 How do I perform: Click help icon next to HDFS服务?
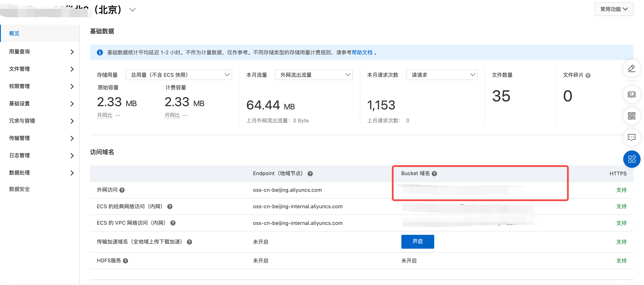coord(125,261)
